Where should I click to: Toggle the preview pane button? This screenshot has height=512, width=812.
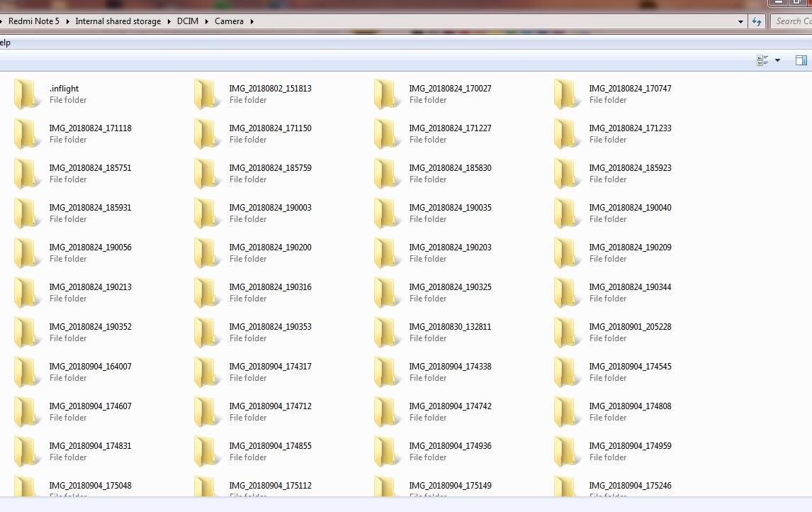pyautogui.click(x=801, y=60)
